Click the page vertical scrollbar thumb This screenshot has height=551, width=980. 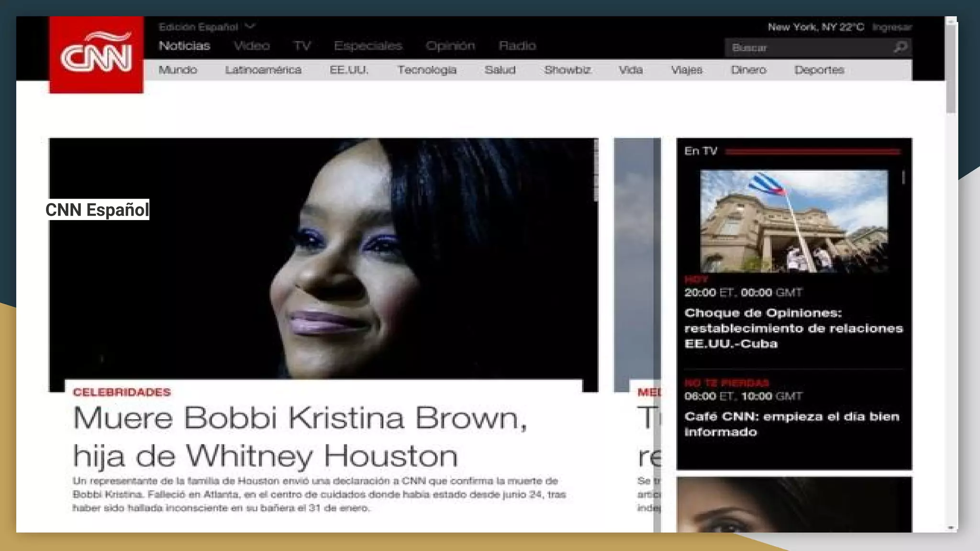951,67
